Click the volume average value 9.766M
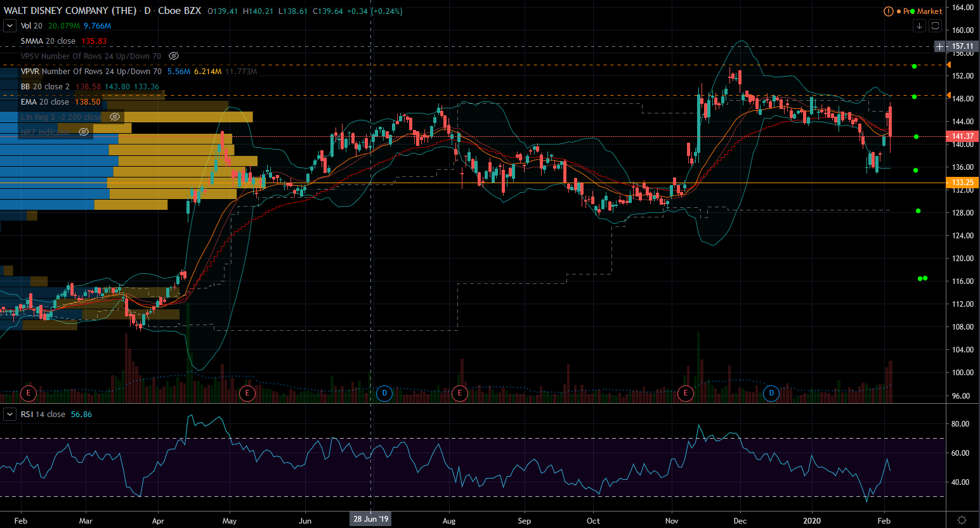 97,26
